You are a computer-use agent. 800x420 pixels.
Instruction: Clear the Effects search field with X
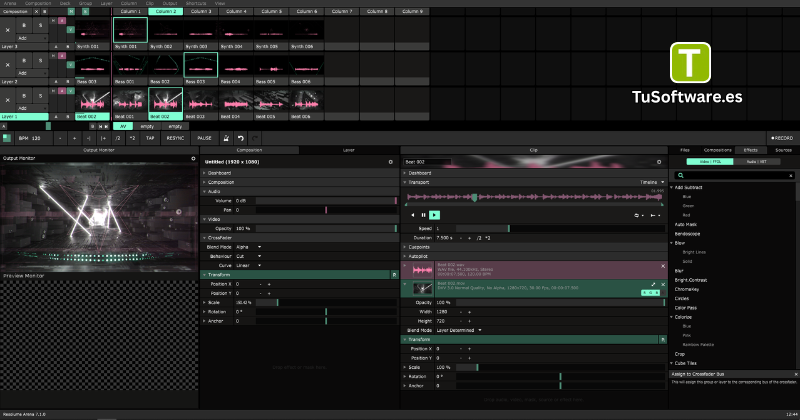[x=791, y=175]
